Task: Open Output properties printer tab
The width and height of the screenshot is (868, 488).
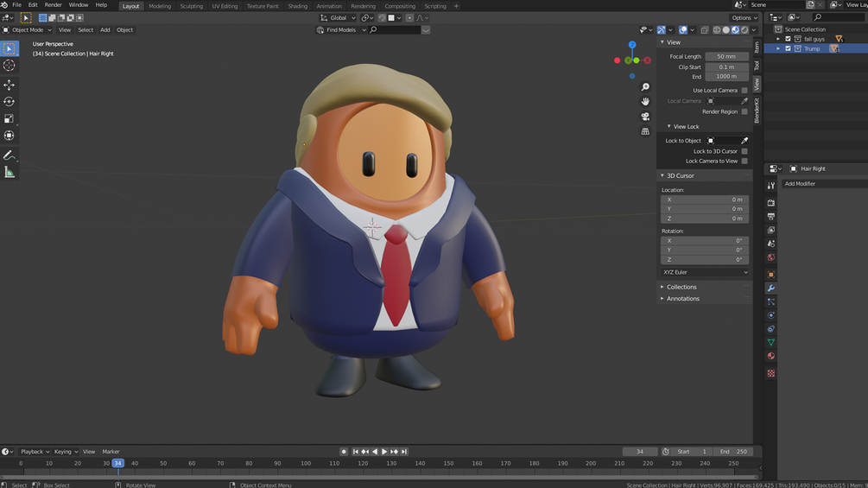Action: pos(770,216)
